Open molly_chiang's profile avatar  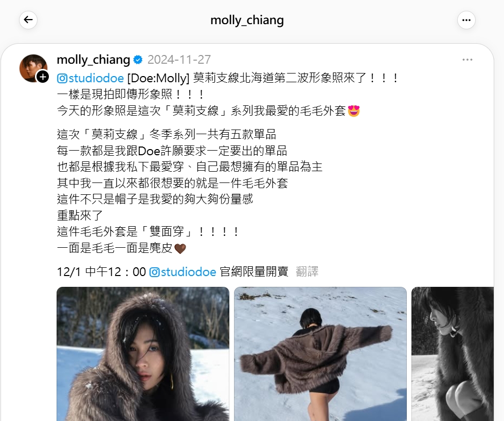tap(33, 68)
